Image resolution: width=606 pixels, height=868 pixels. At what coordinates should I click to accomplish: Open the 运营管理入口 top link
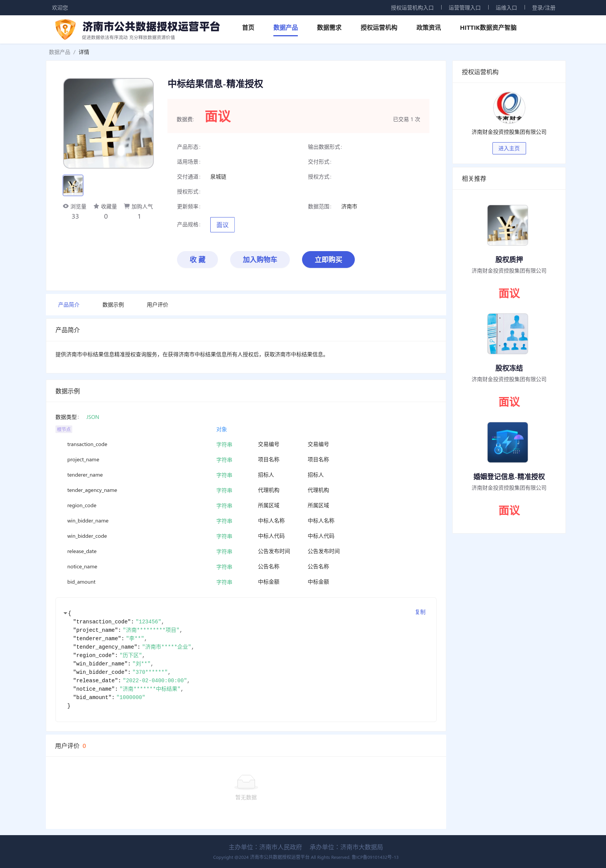pos(465,8)
